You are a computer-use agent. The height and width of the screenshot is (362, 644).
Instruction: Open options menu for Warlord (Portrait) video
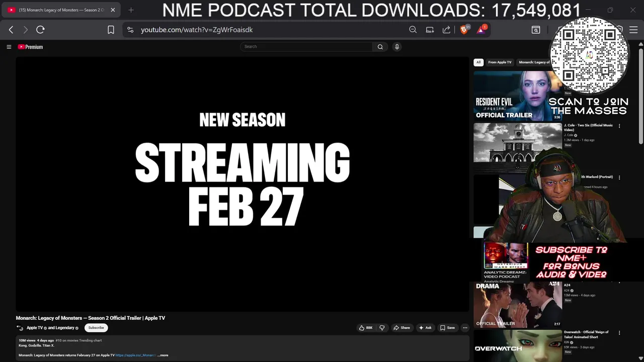(619, 177)
